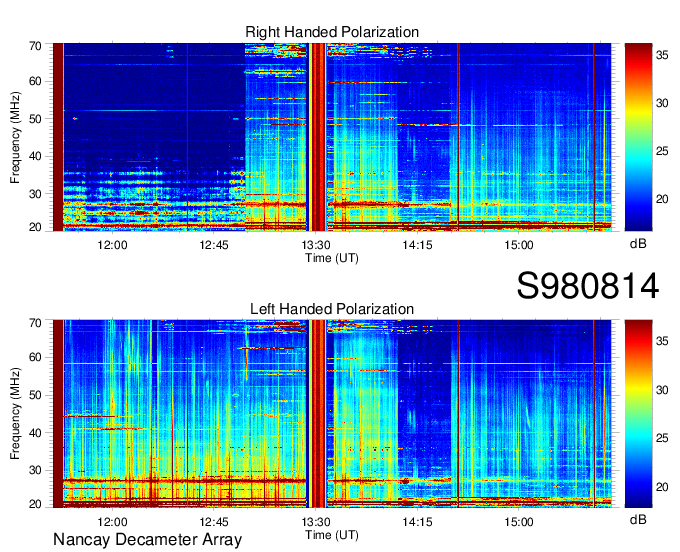Viewport: 680px width, 552px height.
Task: Click the 30 MHz tick on the right-handed panel
Action: [x=35, y=194]
